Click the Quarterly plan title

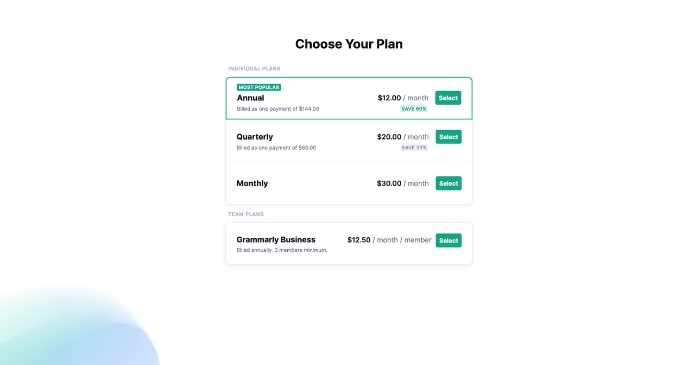point(254,137)
